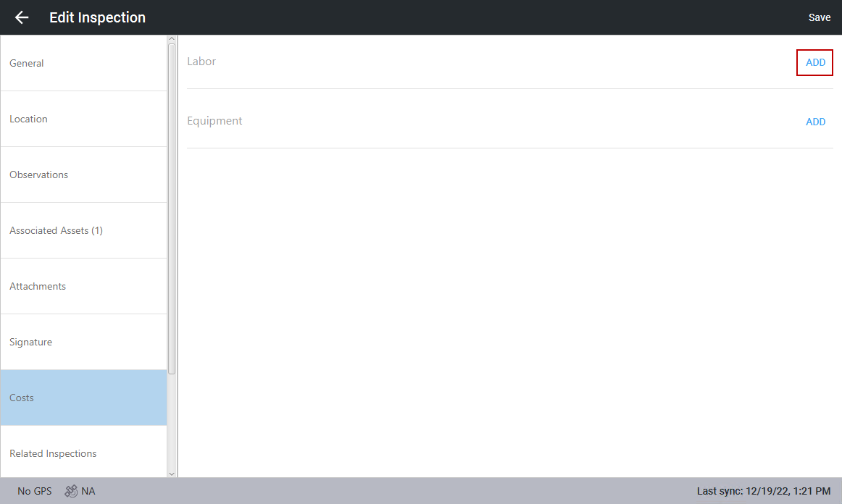The height and width of the screenshot is (504, 842).
Task: Open the General section
Action: click(x=83, y=63)
